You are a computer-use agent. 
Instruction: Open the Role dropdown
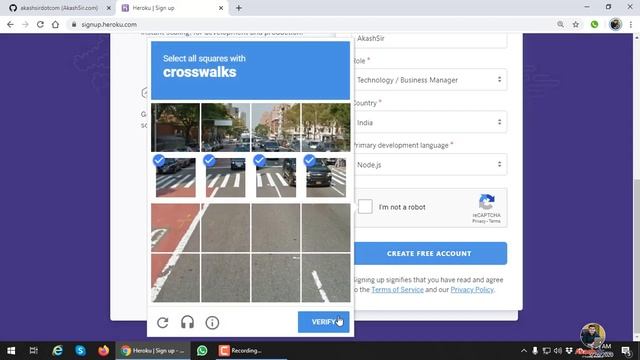coord(430,80)
